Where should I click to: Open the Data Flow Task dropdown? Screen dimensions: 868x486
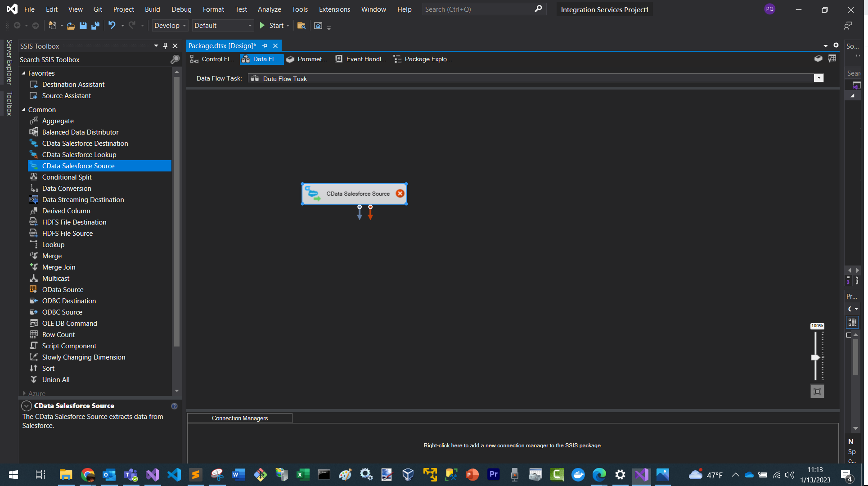click(819, 78)
